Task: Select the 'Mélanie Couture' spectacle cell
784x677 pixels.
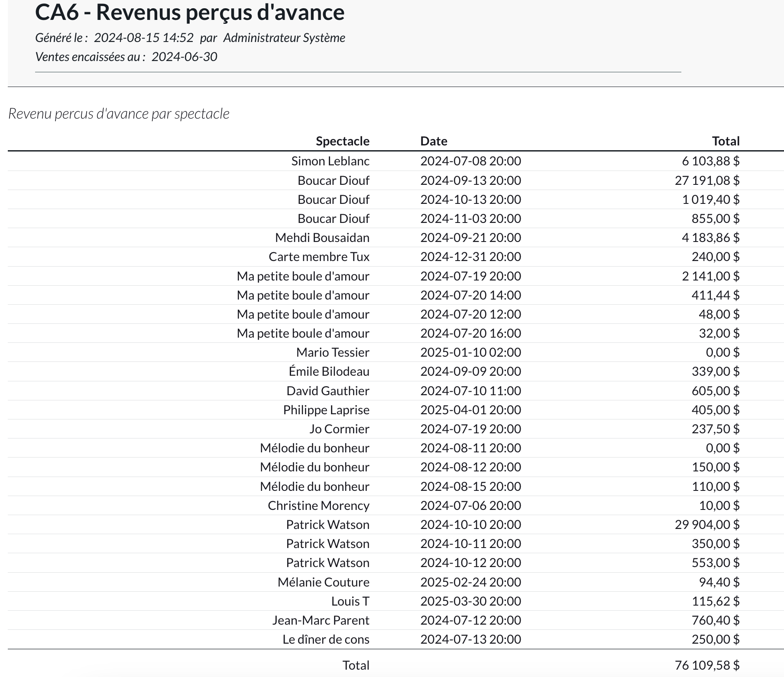Action: pyautogui.click(x=324, y=582)
